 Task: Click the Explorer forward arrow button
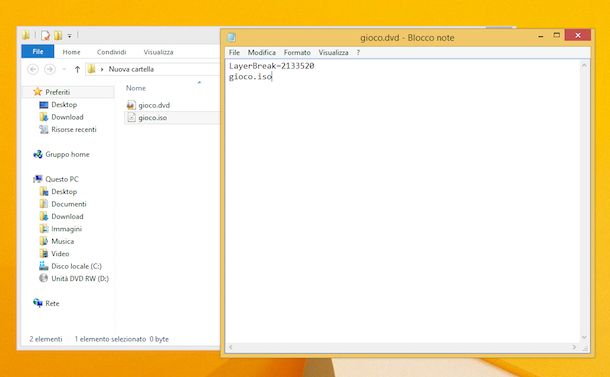(49, 69)
